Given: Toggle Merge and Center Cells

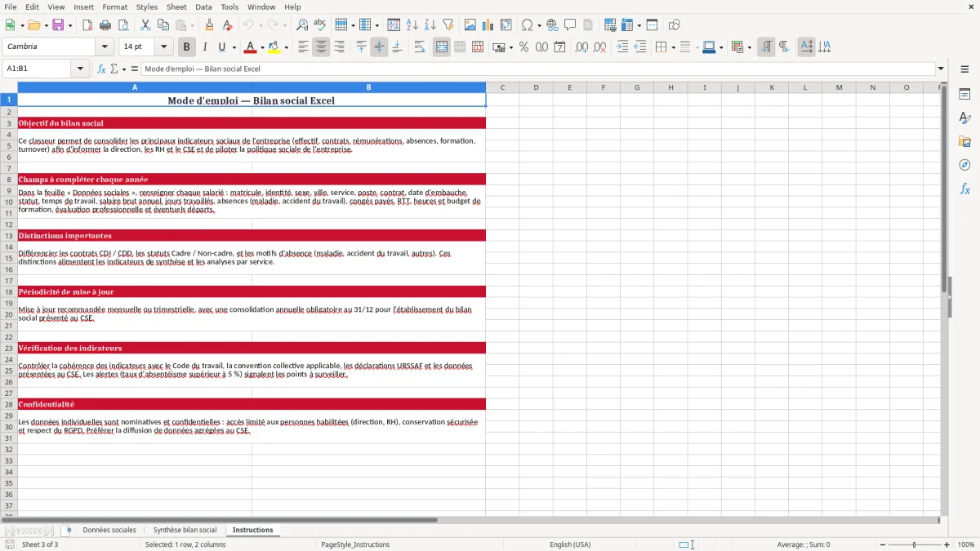Looking at the screenshot, I should (x=442, y=47).
